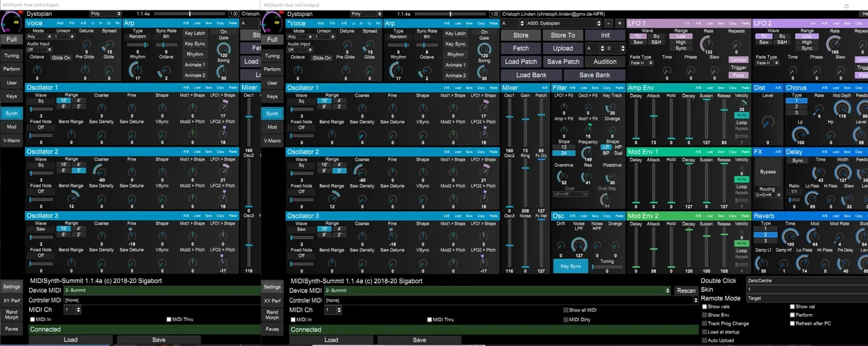Enable the Show all MIDI checkbox

(566, 310)
